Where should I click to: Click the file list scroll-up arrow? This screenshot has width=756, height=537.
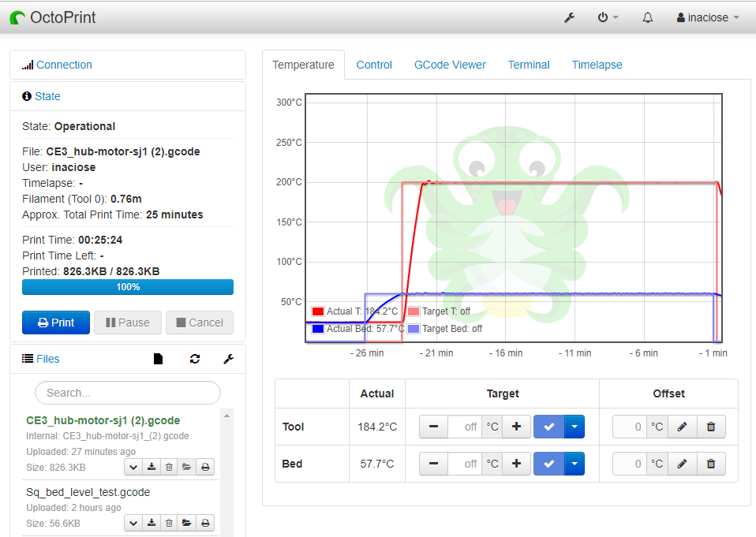227,415
